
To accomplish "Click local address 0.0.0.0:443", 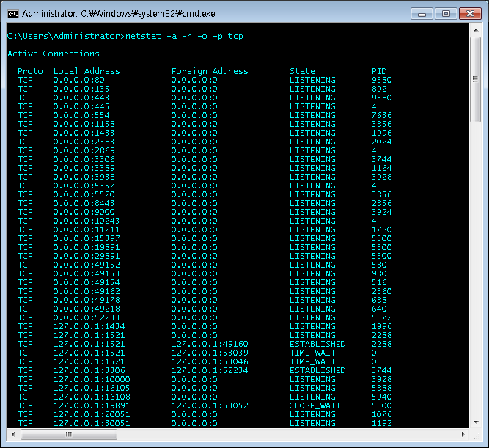I will pos(81,98).
